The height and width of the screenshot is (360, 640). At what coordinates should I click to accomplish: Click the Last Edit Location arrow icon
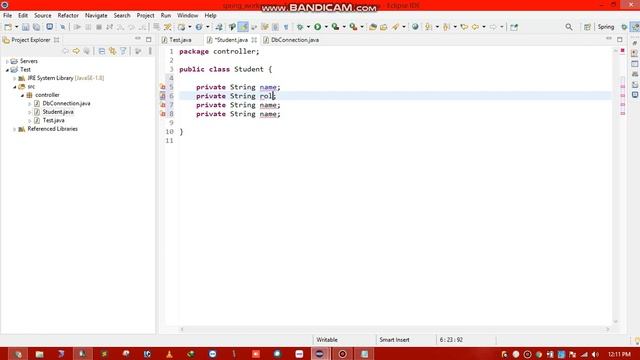pyautogui.click(x=464, y=27)
